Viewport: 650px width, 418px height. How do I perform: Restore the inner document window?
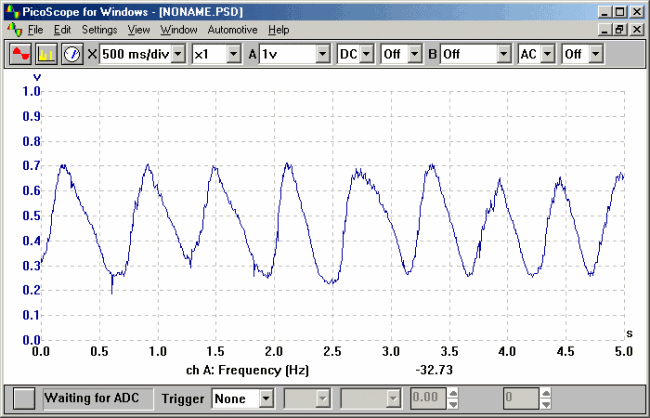pyautogui.click(x=620, y=30)
